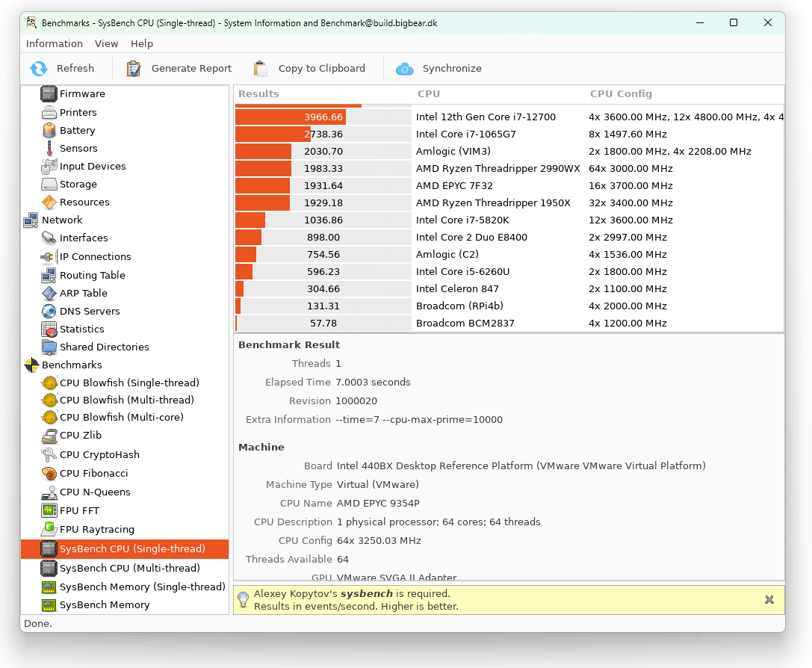Click Generate Report button text
The image size is (812, 668).
click(x=191, y=68)
